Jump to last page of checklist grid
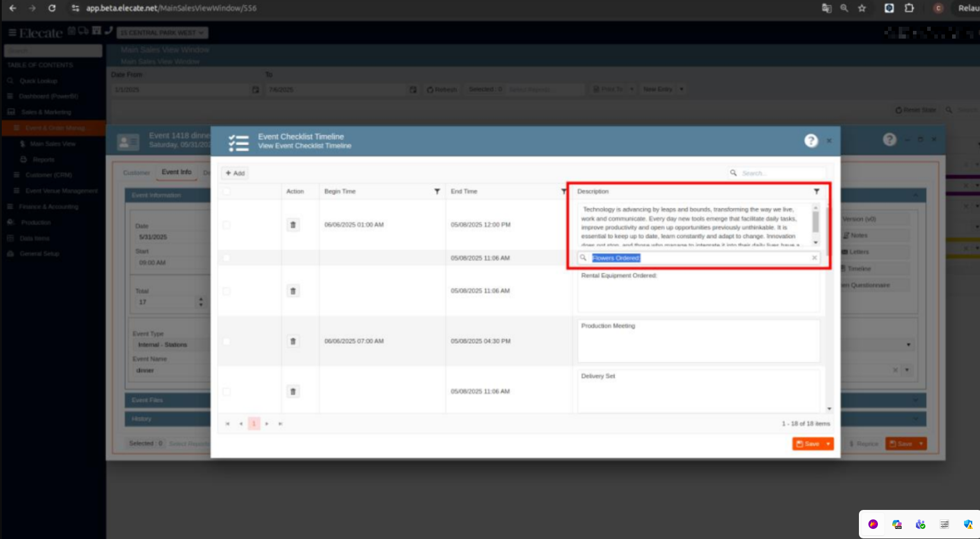This screenshot has width=980, height=539. pos(280,424)
